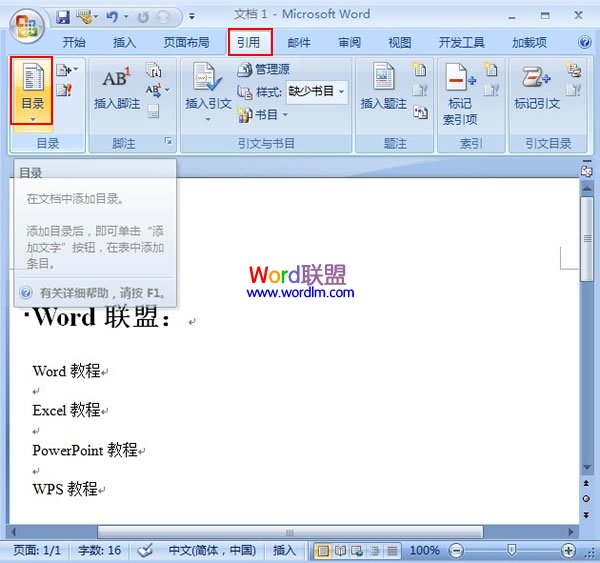Switch to Web Layout view
The height and width of the screenshot is (563, 600).
(x=357, y=551)
